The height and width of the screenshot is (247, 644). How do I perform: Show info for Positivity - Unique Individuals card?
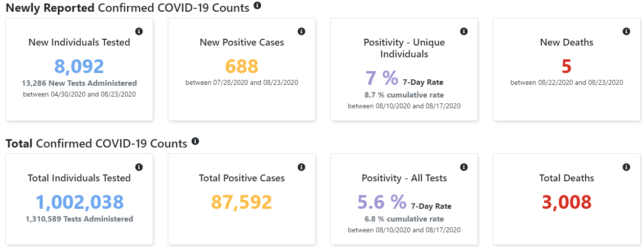(464, 31)
